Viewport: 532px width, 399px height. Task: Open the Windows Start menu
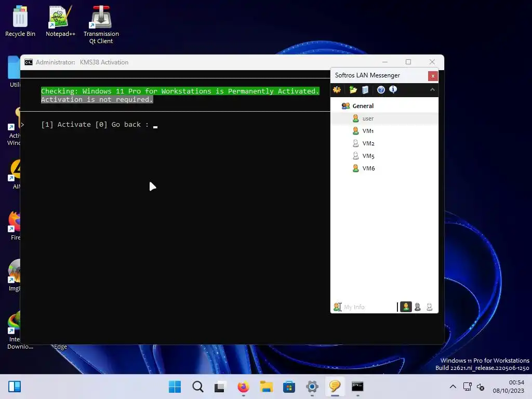click(175, 387)
